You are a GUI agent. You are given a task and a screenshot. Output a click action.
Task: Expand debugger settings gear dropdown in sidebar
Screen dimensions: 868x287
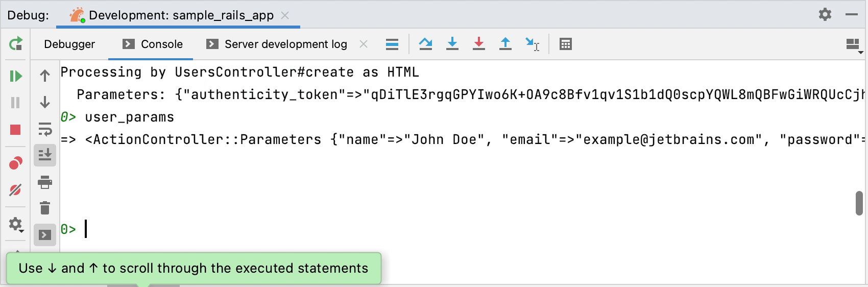pyautogui.click(x=16, y=224)
